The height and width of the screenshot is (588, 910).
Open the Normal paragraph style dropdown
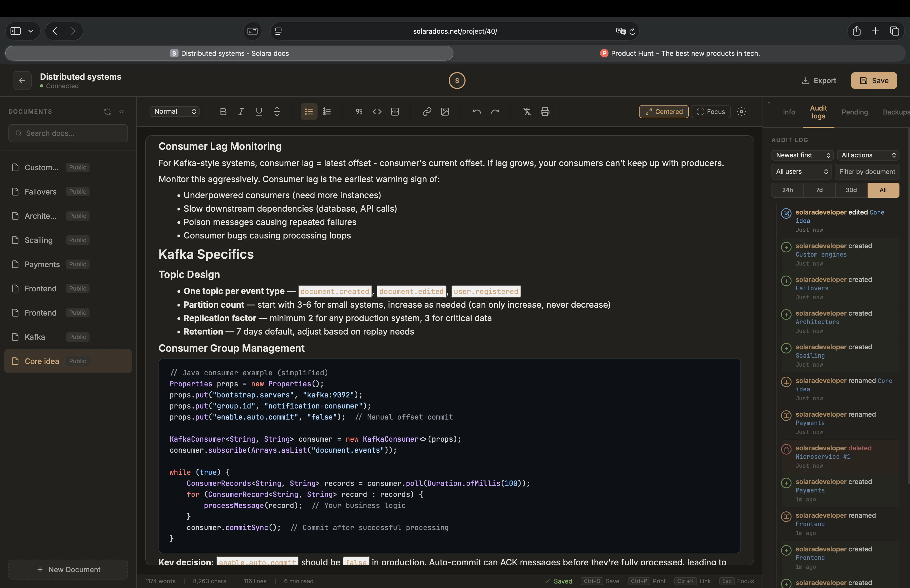[175, 112]
